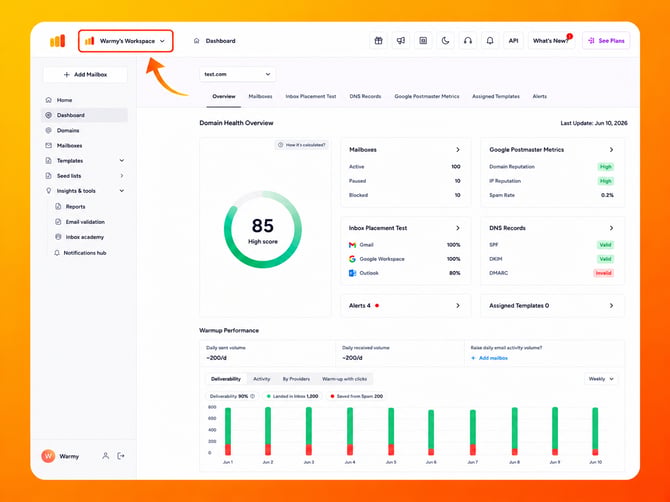Open the megaphone announcements icon
Viewport: 670px width, 502px height.
click(400, 41)
